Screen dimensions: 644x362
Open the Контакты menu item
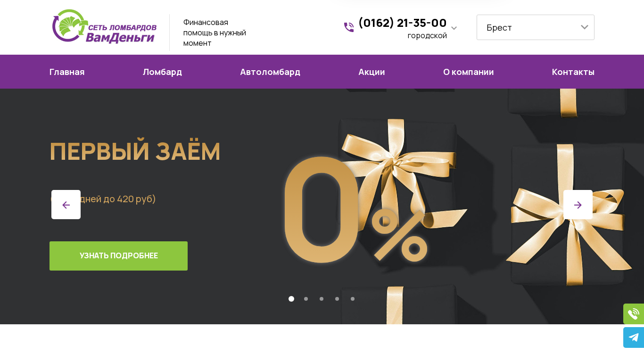pyautogui.click(x=573, y=72)
